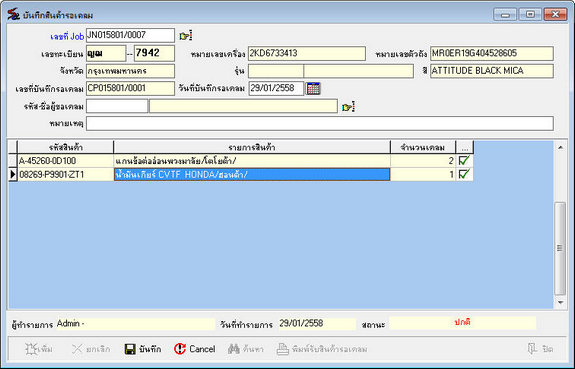This screenshot has height=369, width=575.
Task: Click the color field ATTITUDE BLACK MICA
Action: [492, 71]
